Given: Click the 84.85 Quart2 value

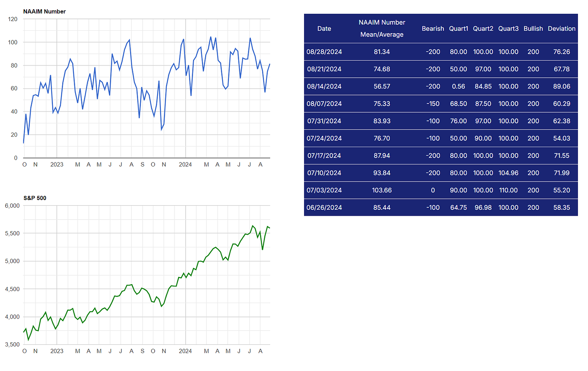Looking at the screenshot, I should click(x=483, y=86).
